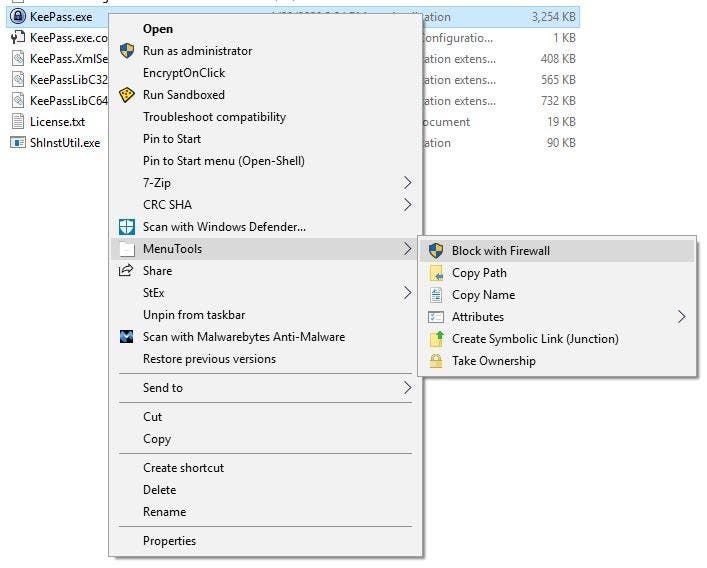Choose the Share menu entry
The height and width of the screenshot is (568, 707).
pos(266,271)
